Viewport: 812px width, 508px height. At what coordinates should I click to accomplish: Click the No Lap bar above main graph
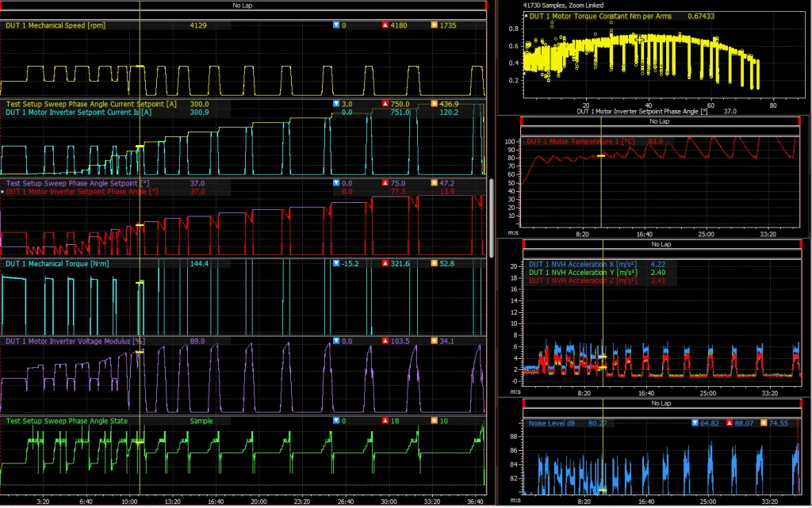[x=243, y=6]
